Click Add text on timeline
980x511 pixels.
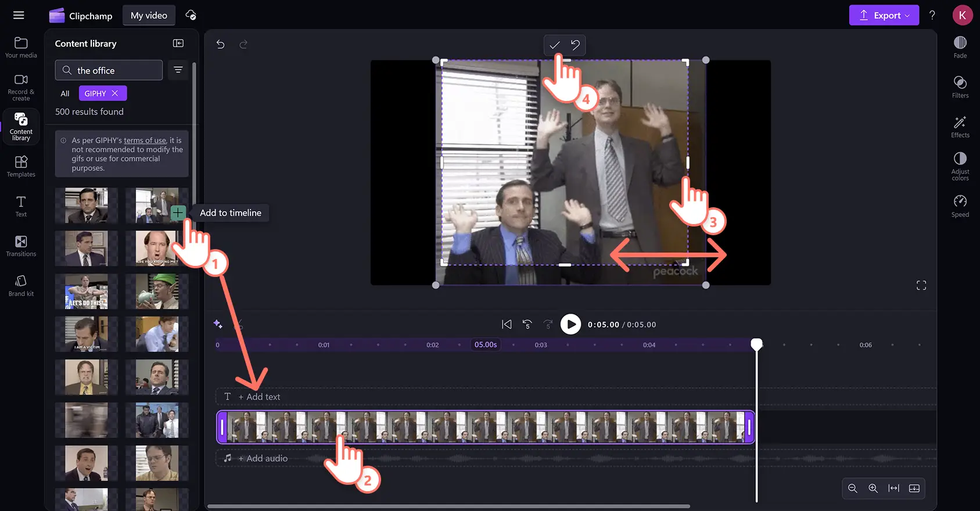[x=259, y=397]
